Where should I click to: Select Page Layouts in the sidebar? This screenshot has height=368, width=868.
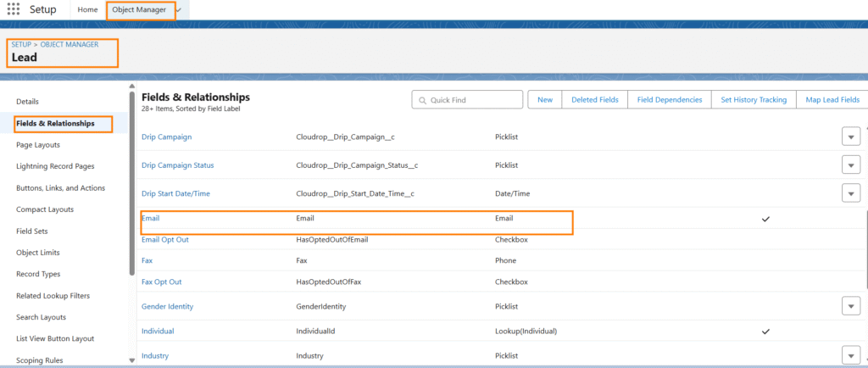pyautogui.click(x=37, y=145)
